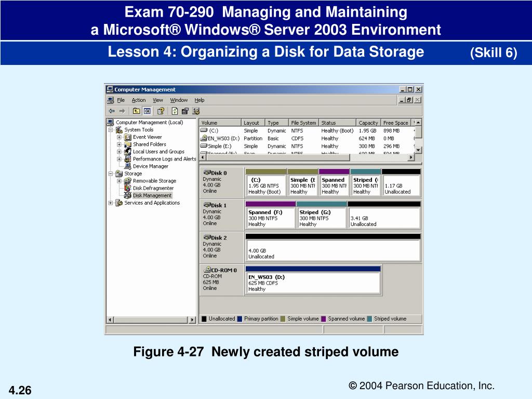
Task: Expand the Shared Folders tree node
Action: [x=119, y=144]
